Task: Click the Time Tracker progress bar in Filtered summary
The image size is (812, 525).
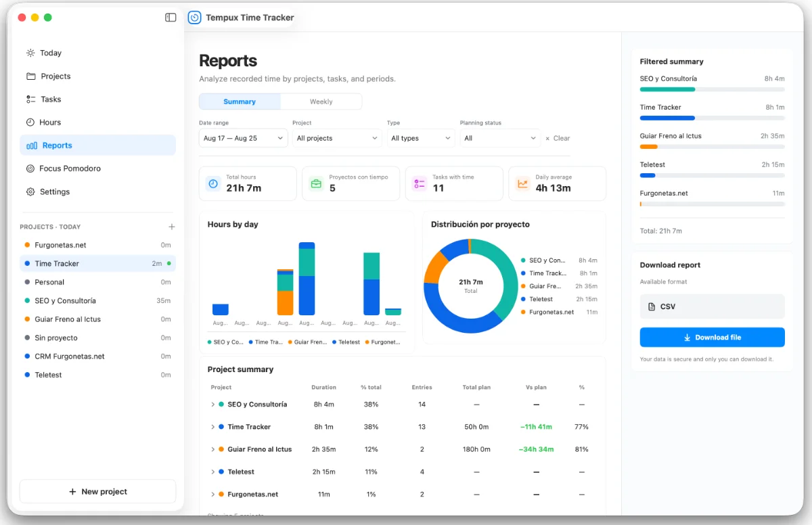Action: [713, 118]
